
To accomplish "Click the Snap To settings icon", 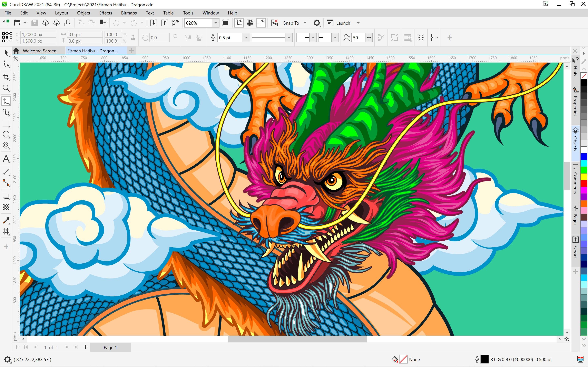I will coord(317,23).
